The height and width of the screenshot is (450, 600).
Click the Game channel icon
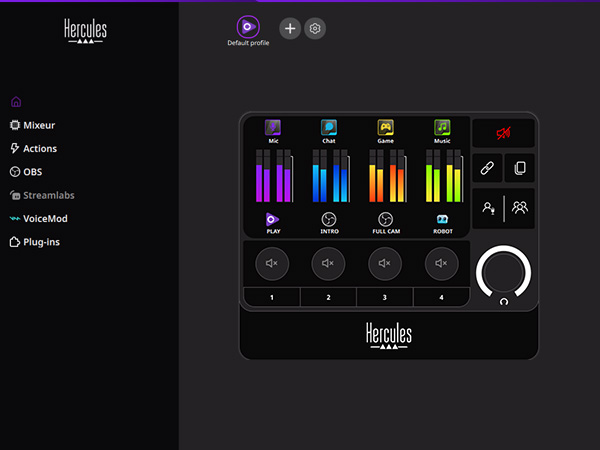(x=385, y=128)
